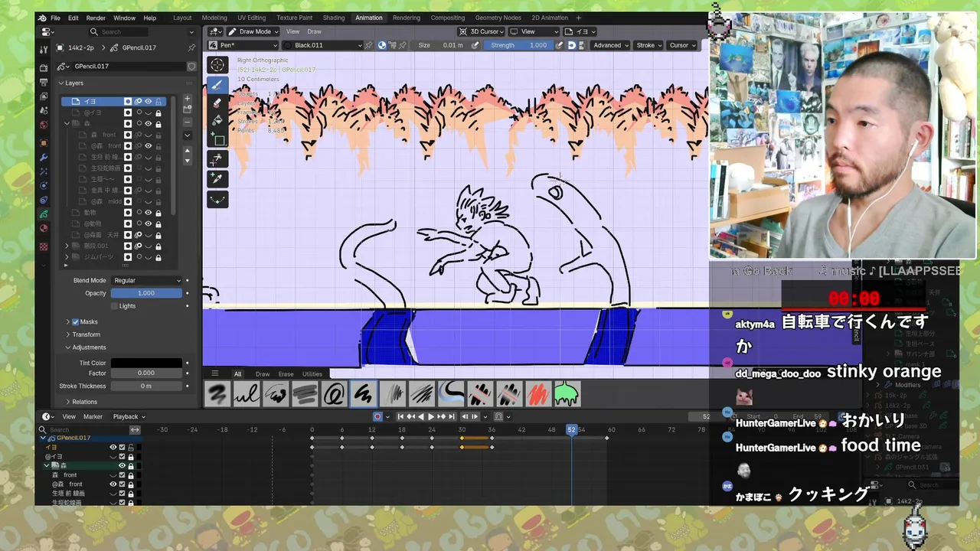Open the timeline Marker menu
This screenshot has width=980, height=551.
coord(93,417)
